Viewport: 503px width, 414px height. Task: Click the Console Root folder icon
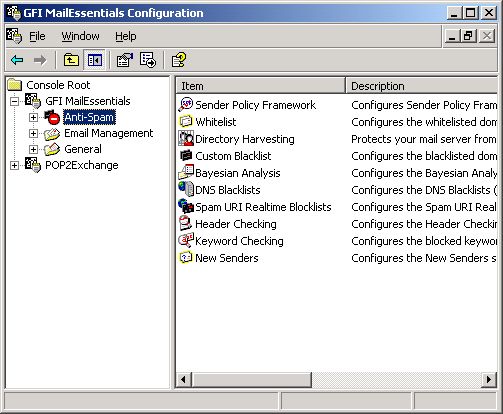(15, 85)
